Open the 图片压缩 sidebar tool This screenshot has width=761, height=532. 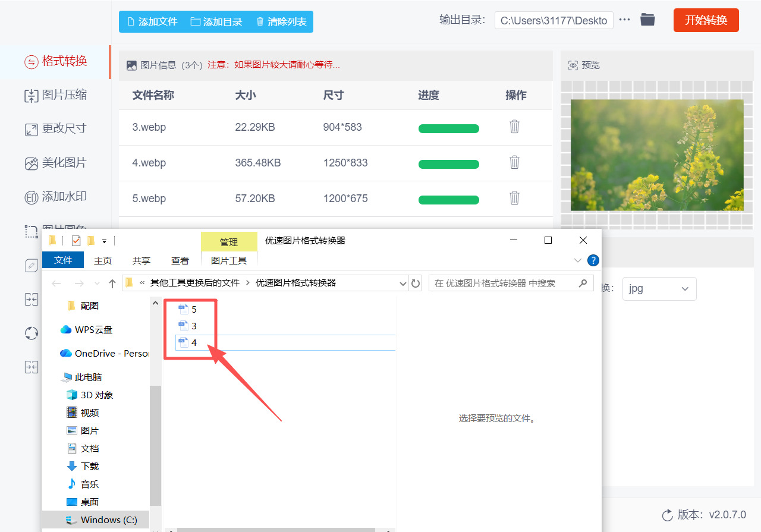55,95
